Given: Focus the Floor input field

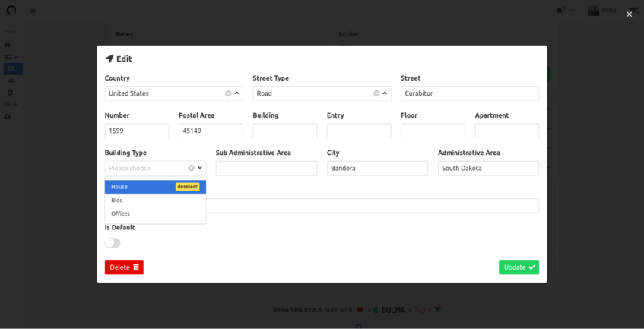Looking at the screenshot, I should tap(433, 131).
